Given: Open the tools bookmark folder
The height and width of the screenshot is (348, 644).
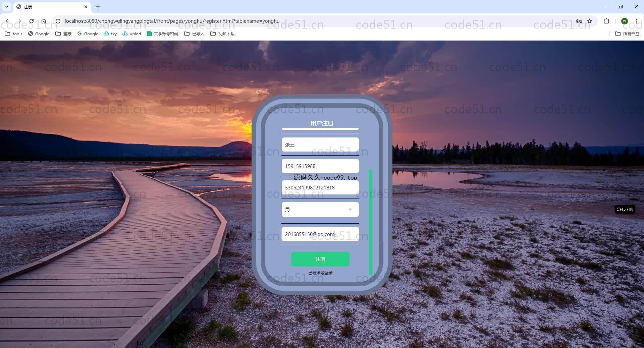Looking at the screenshot, I should (13, 34).
